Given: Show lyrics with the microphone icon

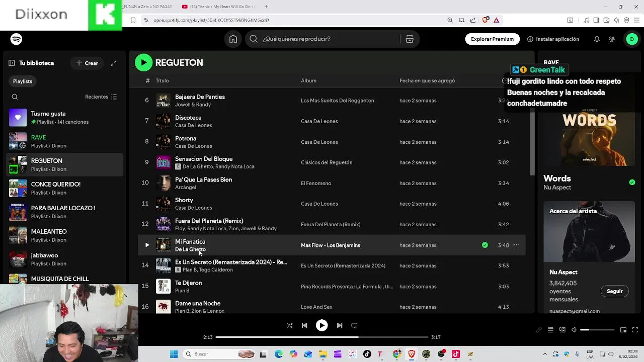Looking at the screenshot, I should (x=539, y=330).
